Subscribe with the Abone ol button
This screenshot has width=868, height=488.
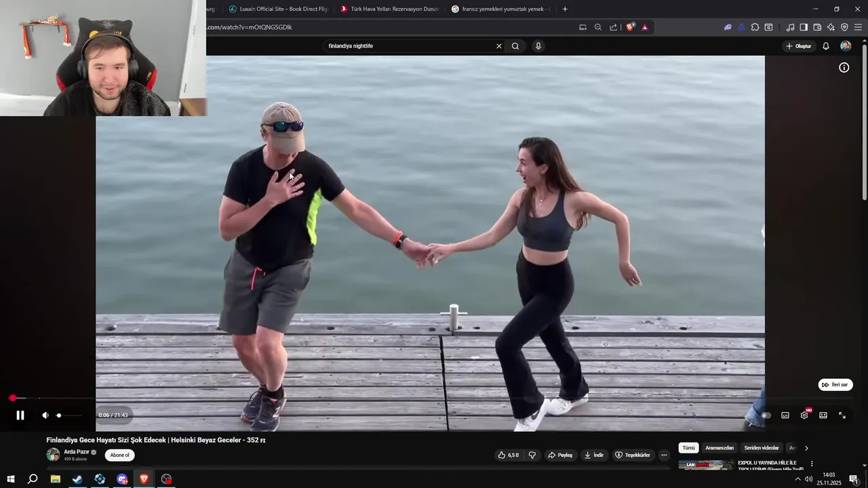click(119, 455)
